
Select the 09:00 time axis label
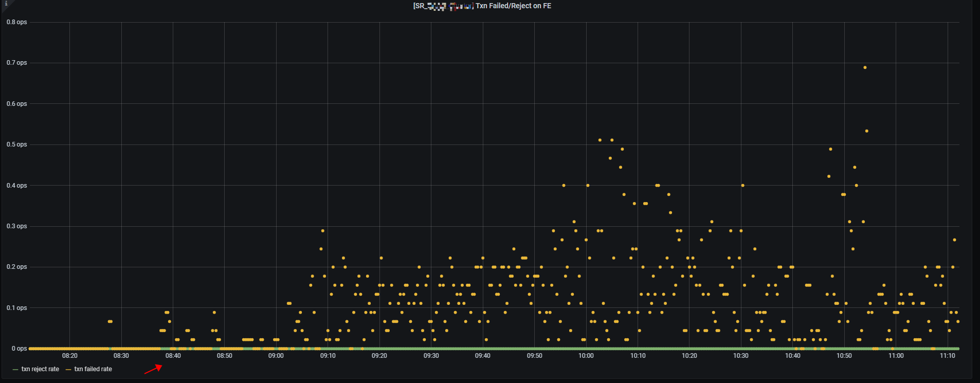276,356
